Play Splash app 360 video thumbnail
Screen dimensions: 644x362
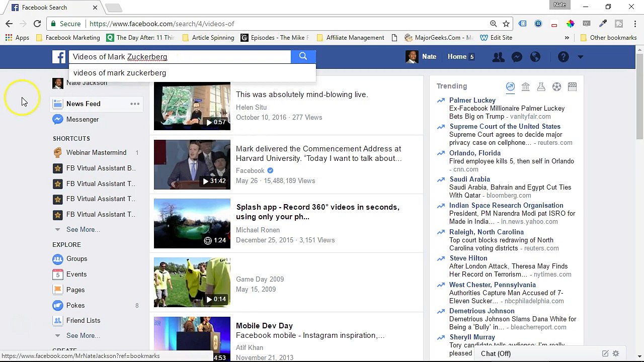(x=192, y=223)
